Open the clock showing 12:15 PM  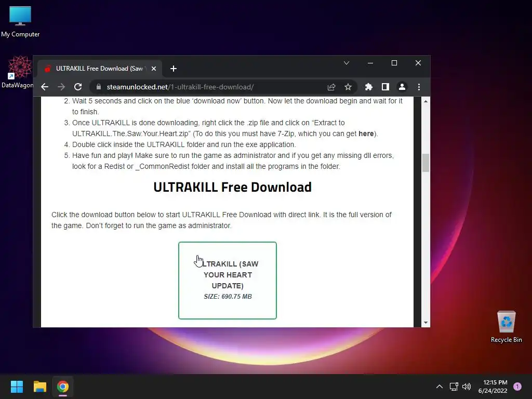pos(493,387)
